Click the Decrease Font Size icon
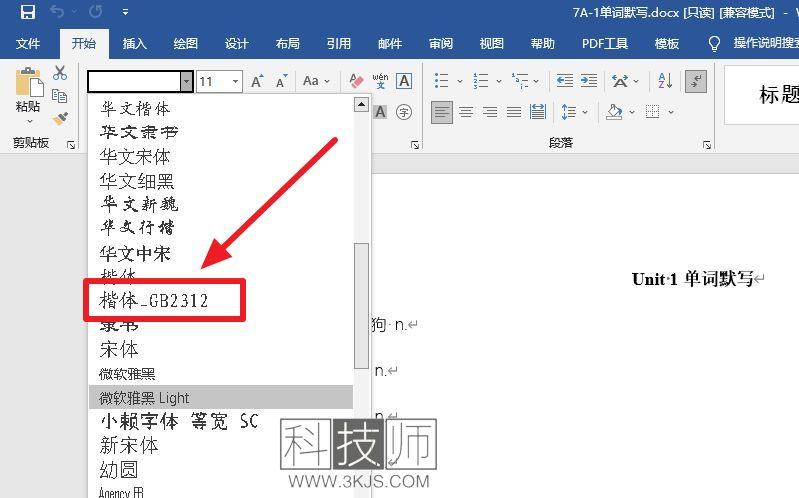The width and height of the screenshot is (799, 498). pos(281,81)
